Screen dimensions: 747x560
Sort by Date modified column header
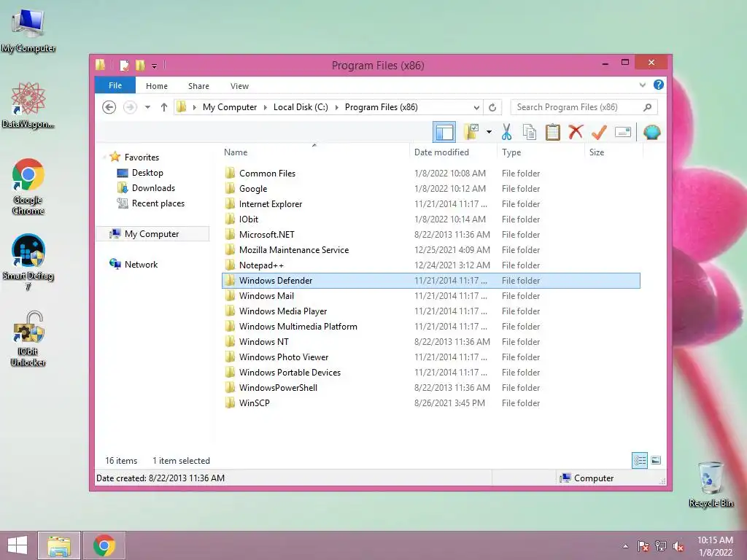tap(452, 152)
